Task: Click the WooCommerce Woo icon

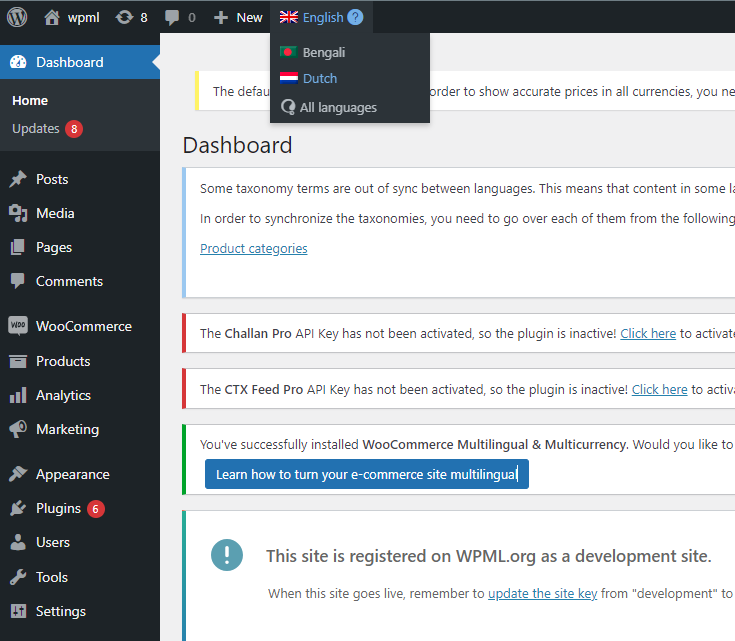Action: [18, 325]
